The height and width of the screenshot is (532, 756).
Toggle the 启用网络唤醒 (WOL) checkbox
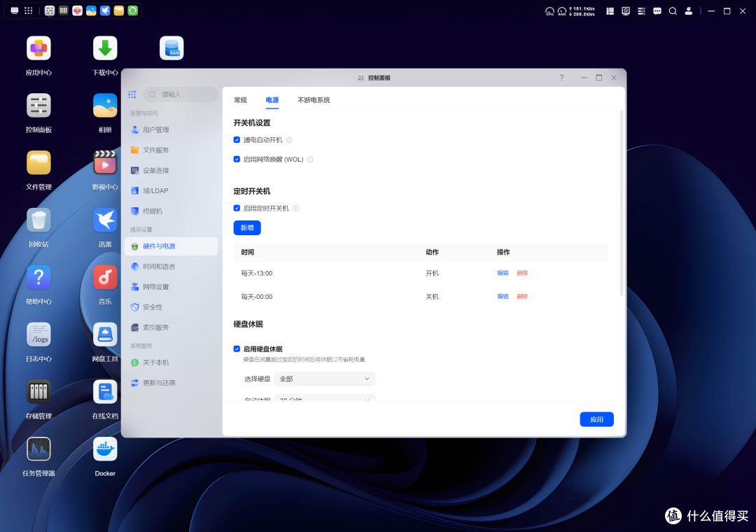pos(237,159)
